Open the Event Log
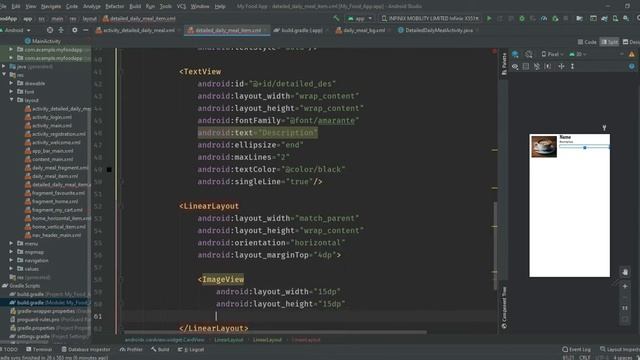 click(576, 349)
